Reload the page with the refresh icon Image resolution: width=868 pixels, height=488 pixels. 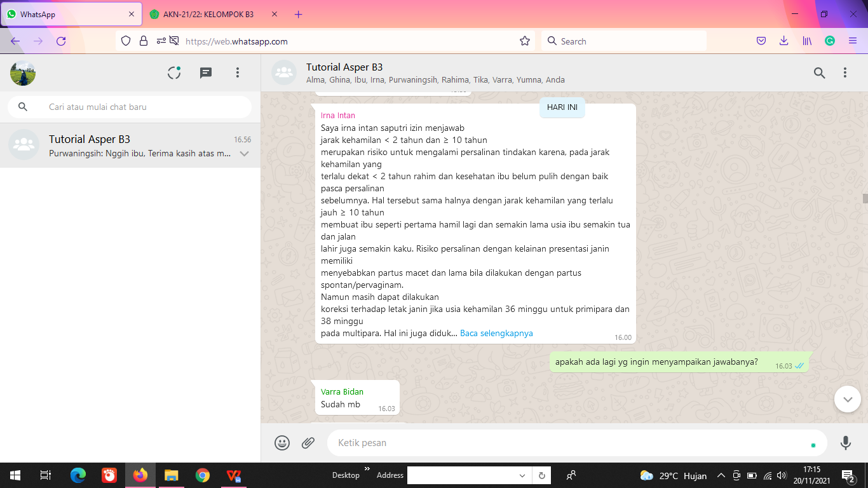tap(61, 41)
